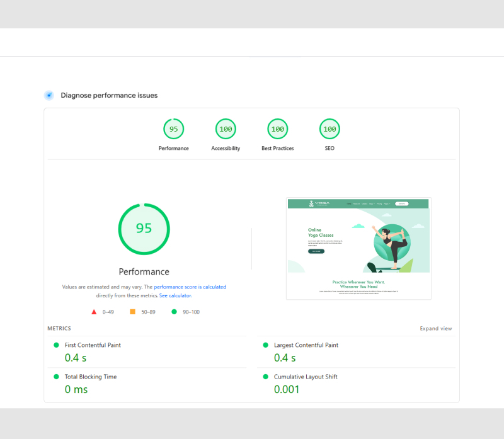Viewport: 504px width, 439px height.
Task: Expand the Largest Contentful Paint metric
Action: (306, 345)
